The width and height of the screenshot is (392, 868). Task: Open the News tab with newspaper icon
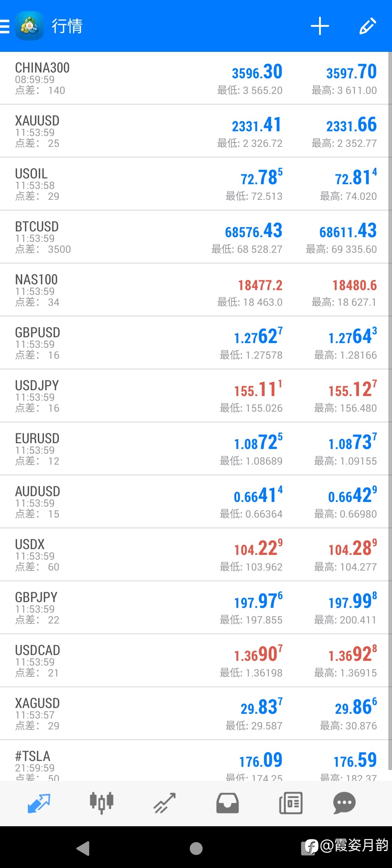pyautogui.click(x=291, y=803)
